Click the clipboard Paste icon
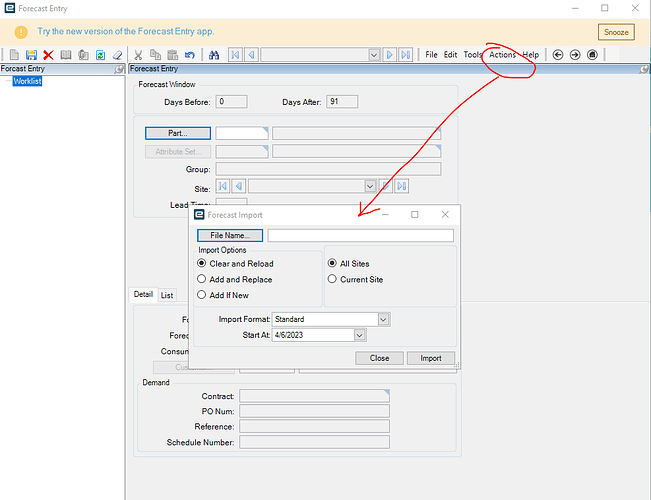Image resolution: width=651 pixels, height=500 pixels. (x=172, y=55)
